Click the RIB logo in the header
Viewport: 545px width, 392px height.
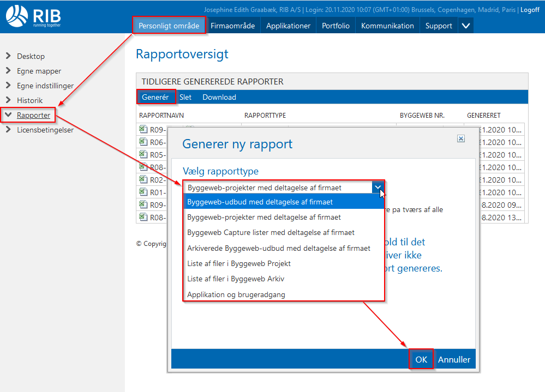pyautogui.click(x=34, y=16)
